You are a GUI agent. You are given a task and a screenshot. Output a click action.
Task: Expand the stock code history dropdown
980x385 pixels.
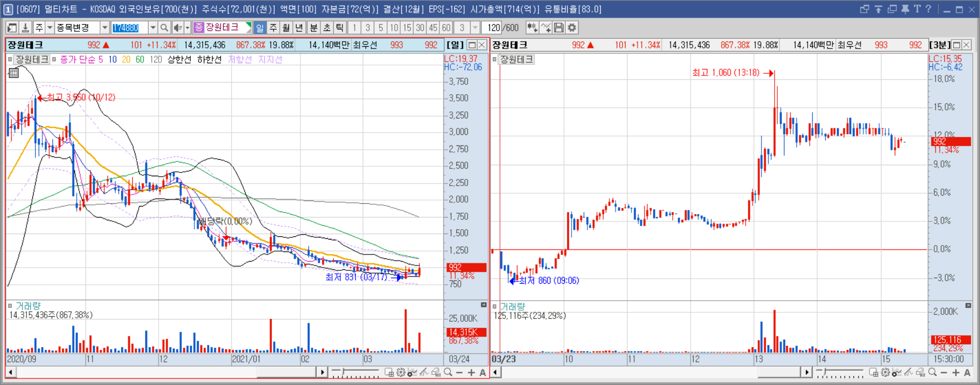pos(153,28)
